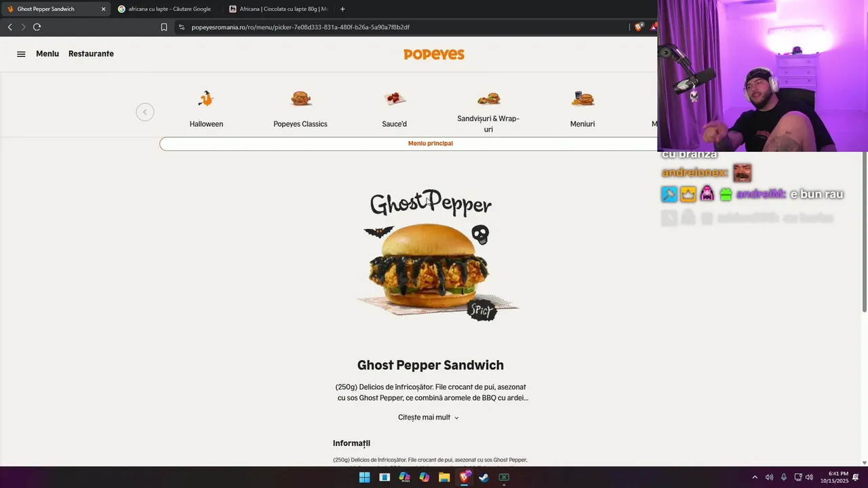Click the Sauce'd label
This screenshot has height=488, width=868.
pyautogui.click(x=395, y=124)
